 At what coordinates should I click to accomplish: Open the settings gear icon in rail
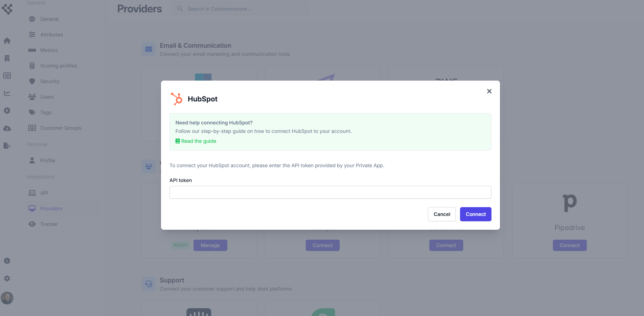tap(7, 279)
